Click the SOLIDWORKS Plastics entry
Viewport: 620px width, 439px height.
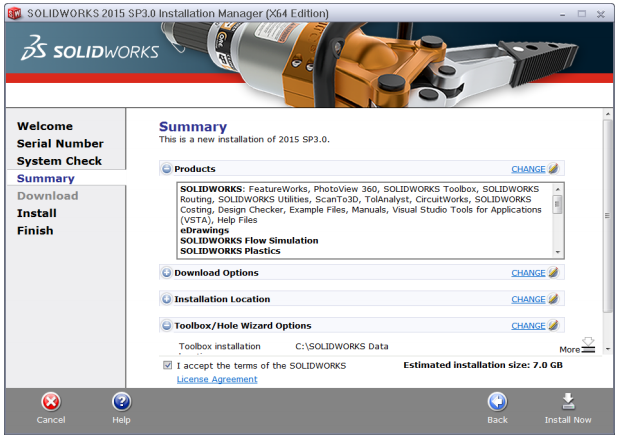tap(230, 251)
